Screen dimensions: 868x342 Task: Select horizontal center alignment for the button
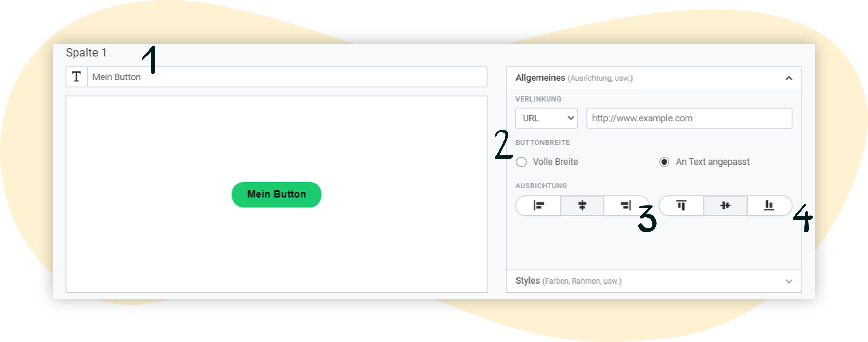583,206
